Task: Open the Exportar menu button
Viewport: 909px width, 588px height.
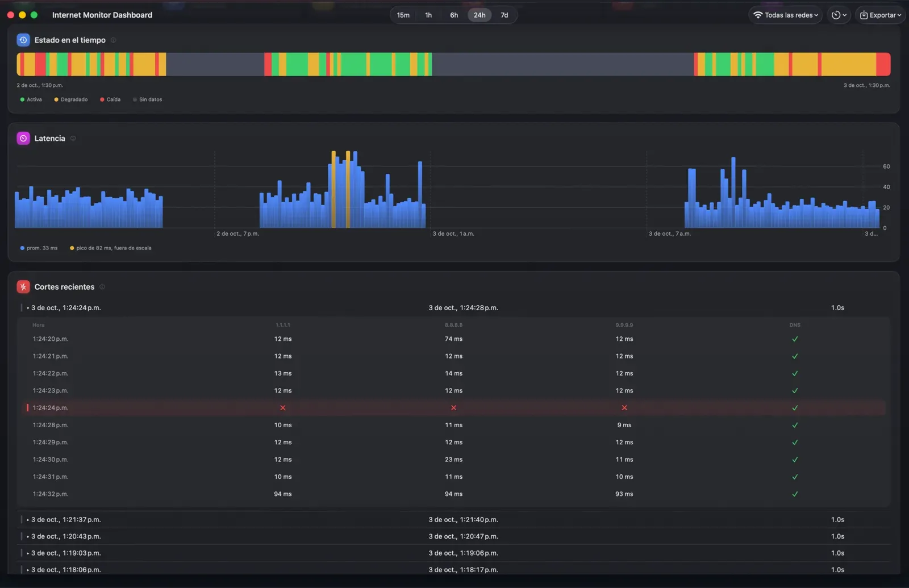Action: pos(880,15)
